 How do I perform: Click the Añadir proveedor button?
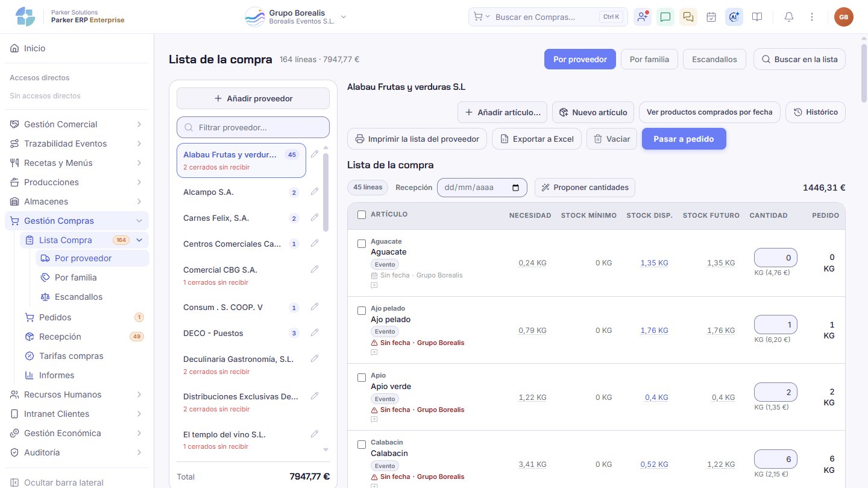point(253,98)
